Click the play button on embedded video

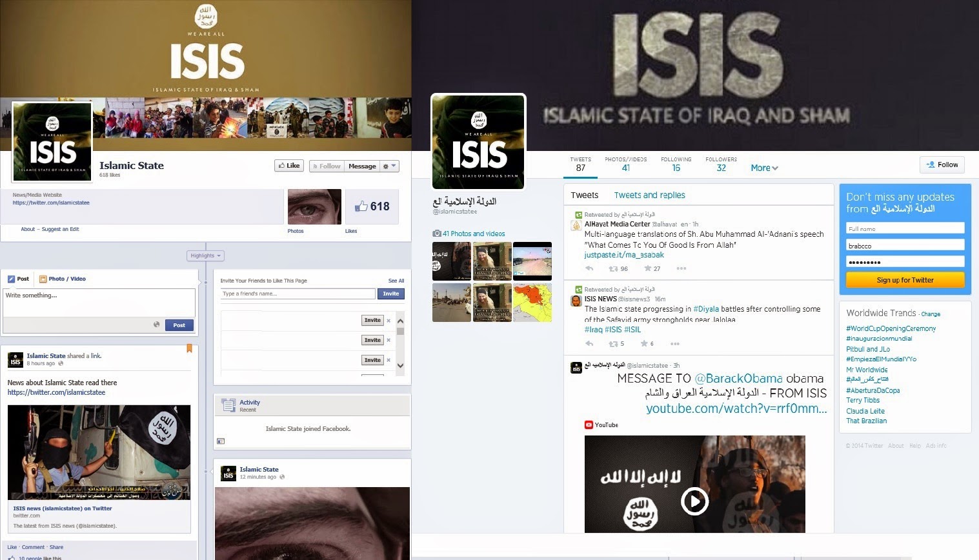pyautogui.click(x=695, y=501)
